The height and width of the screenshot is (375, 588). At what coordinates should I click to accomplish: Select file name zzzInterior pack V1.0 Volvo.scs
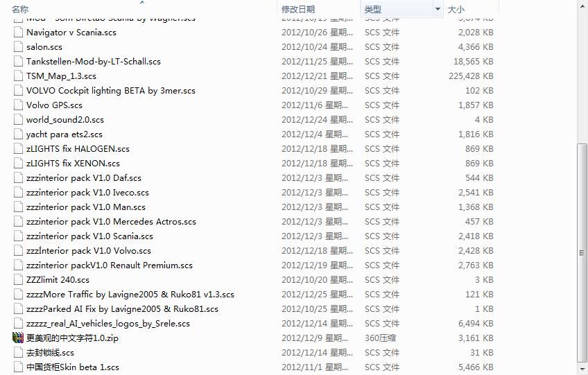[x=89, y=250]
